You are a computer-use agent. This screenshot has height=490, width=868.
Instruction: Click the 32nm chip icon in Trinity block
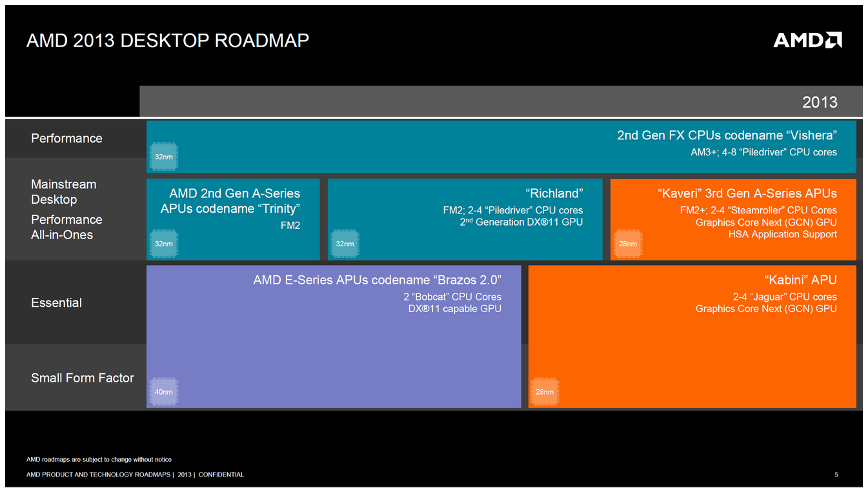coord(163,244)
